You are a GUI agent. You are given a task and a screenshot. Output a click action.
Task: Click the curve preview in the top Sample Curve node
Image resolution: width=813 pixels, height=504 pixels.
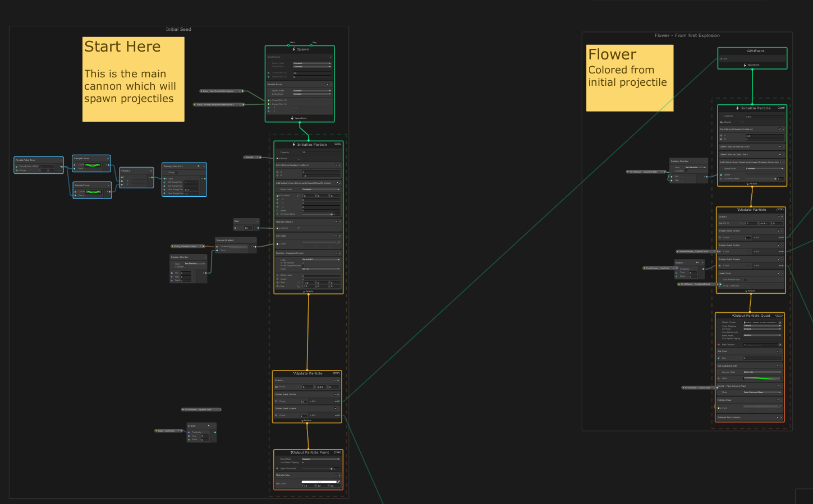tap(93, 165)
